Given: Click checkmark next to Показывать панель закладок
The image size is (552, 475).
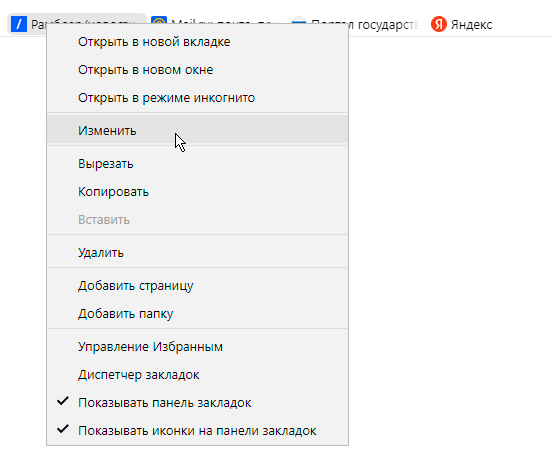Looking at the screenshot, I should (x=63, y=401).
